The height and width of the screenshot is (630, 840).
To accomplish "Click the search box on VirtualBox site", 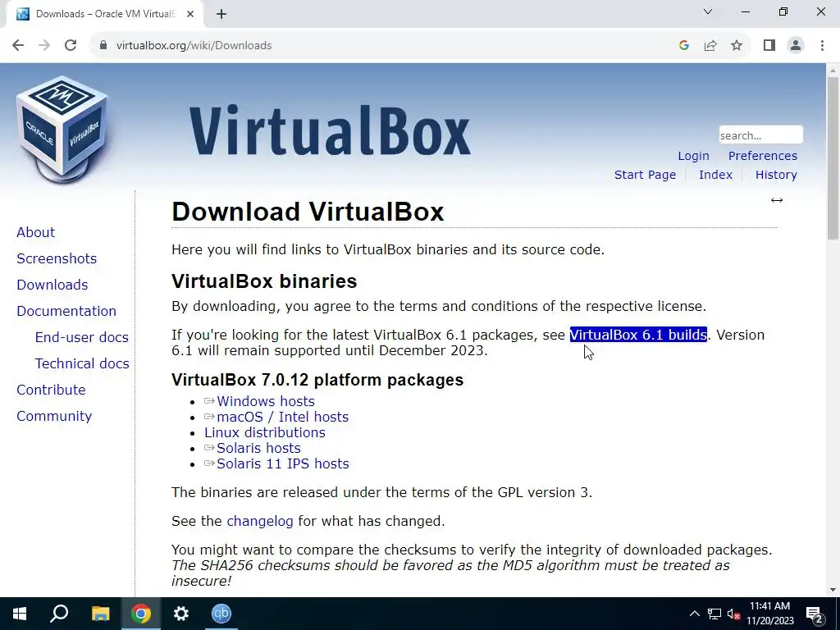I will [x=760, y=135].
